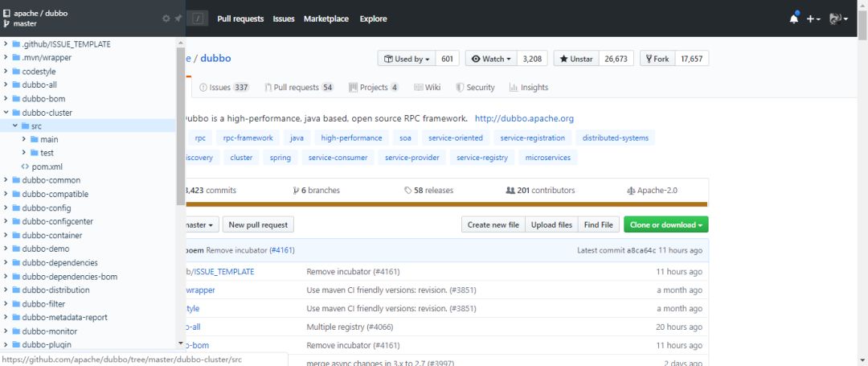Fork the dubbo repository

pyautogui.click(x=657, y=59)
